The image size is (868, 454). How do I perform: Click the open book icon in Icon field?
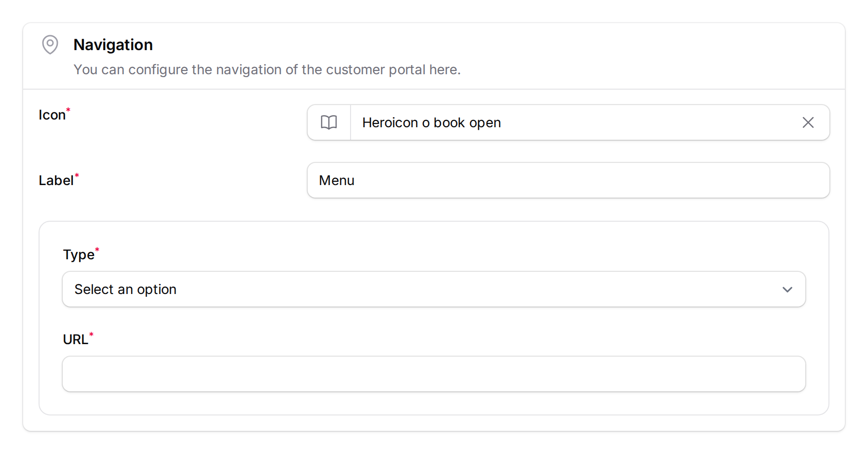pos(329,122)
